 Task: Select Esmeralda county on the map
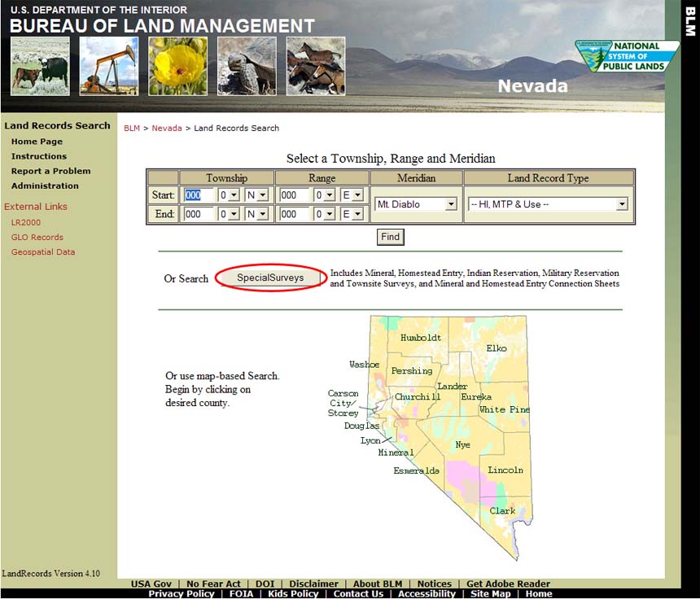[x=416, y=470]
